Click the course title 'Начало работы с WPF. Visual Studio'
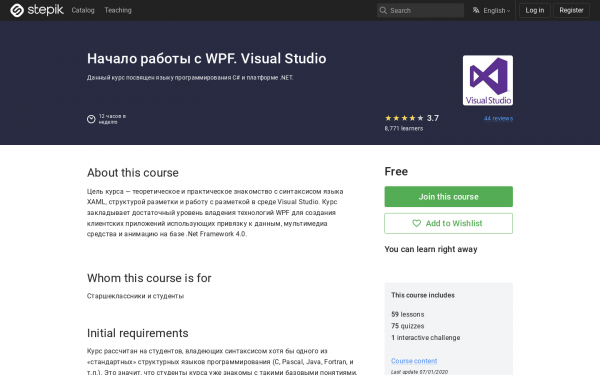600x375 pixels. tap(207, 59)
